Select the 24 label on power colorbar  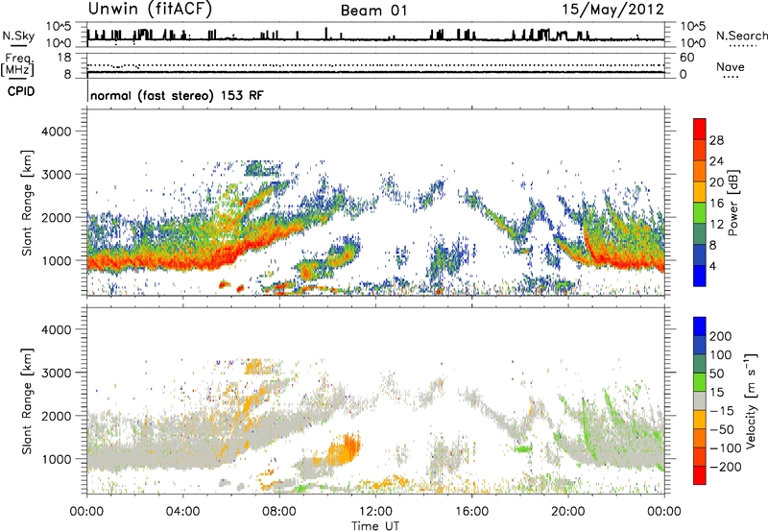coord(716,161)
